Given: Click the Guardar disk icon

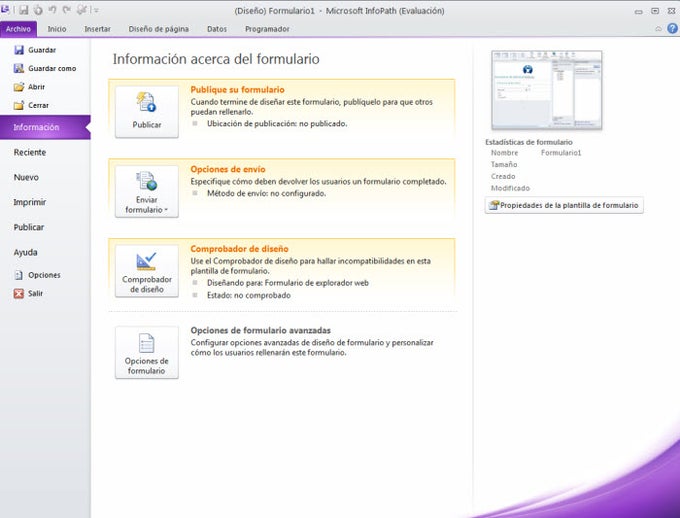Looking at the screenshot, I should [19, 50].
